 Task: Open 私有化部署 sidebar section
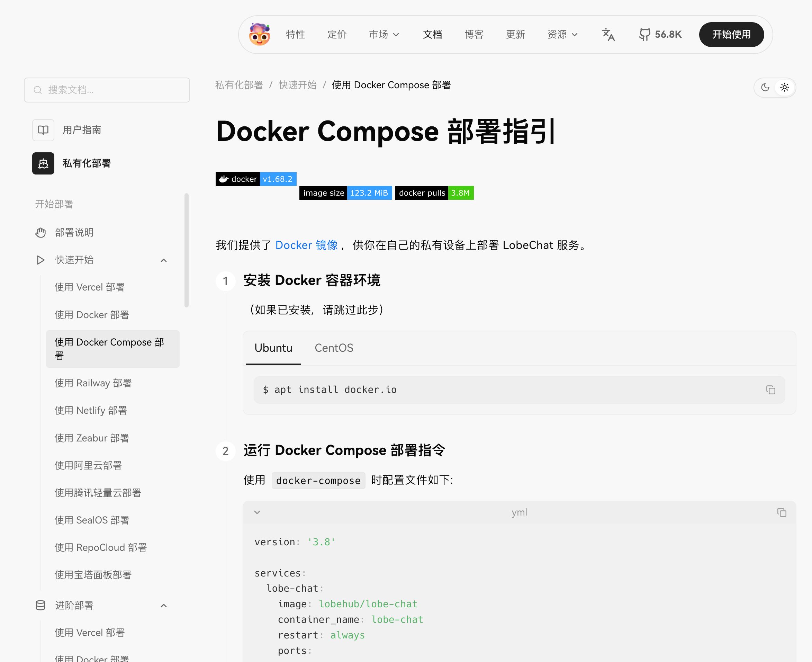click(x=87, y=163)
